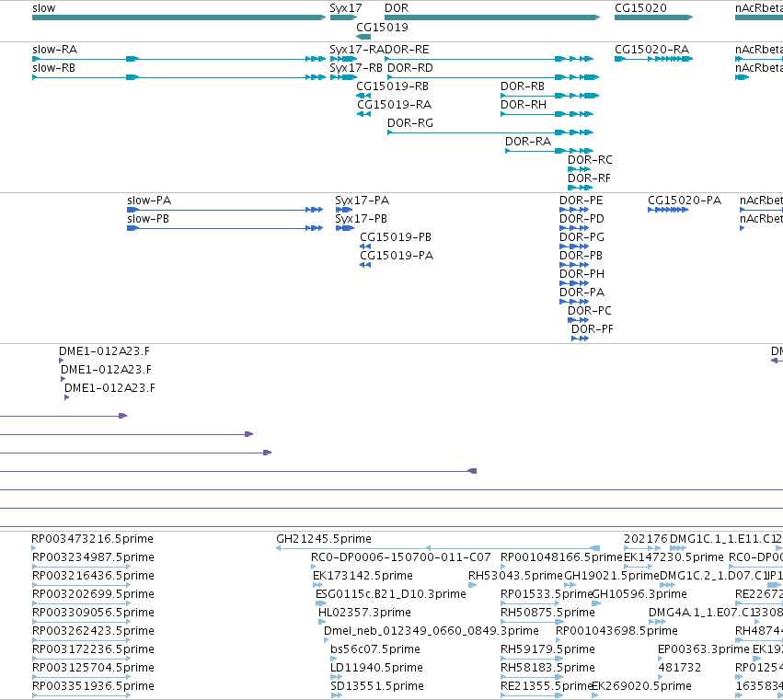Click the RP003473216.5prime EST label

pos(92,539)
